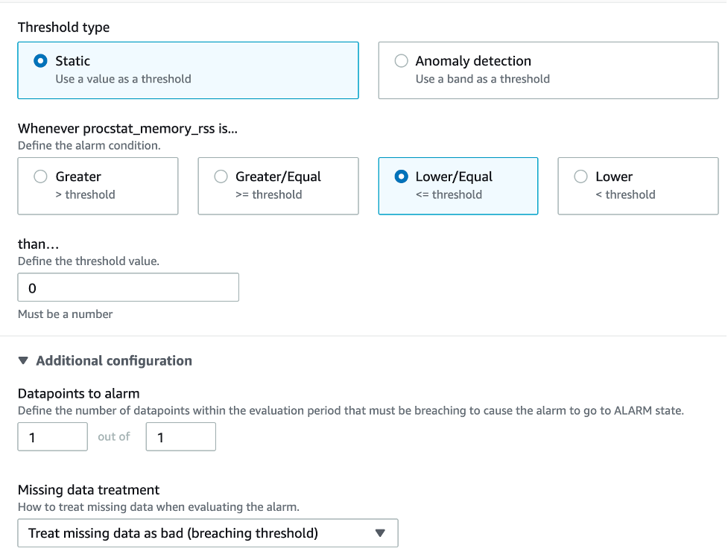This screenshot has width=728, height=560.
Task: Click the first Datapoints to alarm field
Action: (x=52, y=436)
